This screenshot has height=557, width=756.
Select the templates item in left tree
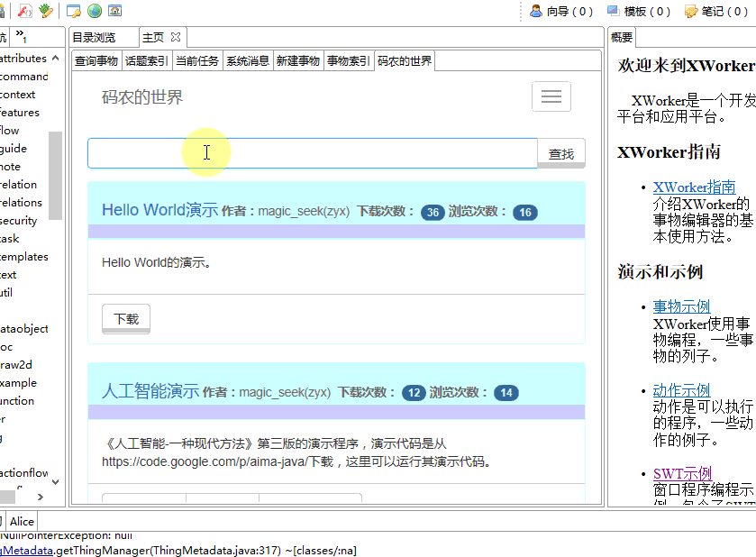coord(24,256)
